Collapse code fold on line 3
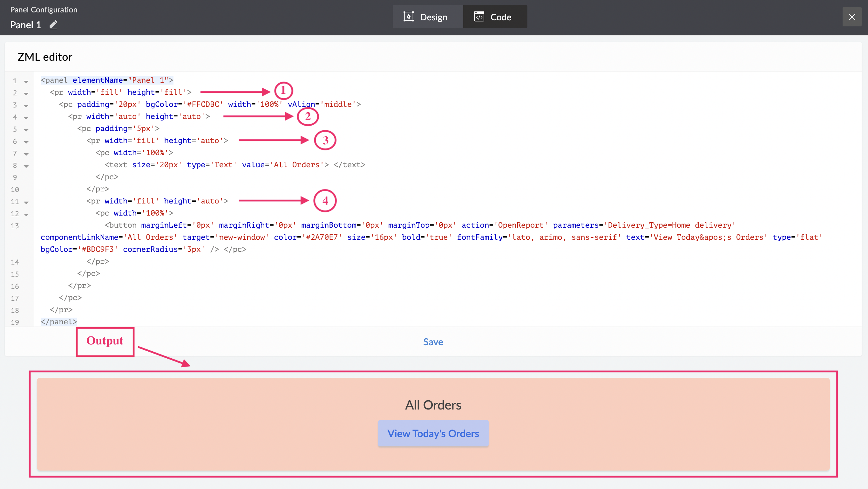The height and width of the screenshot is (489, 868). [26, 106]
